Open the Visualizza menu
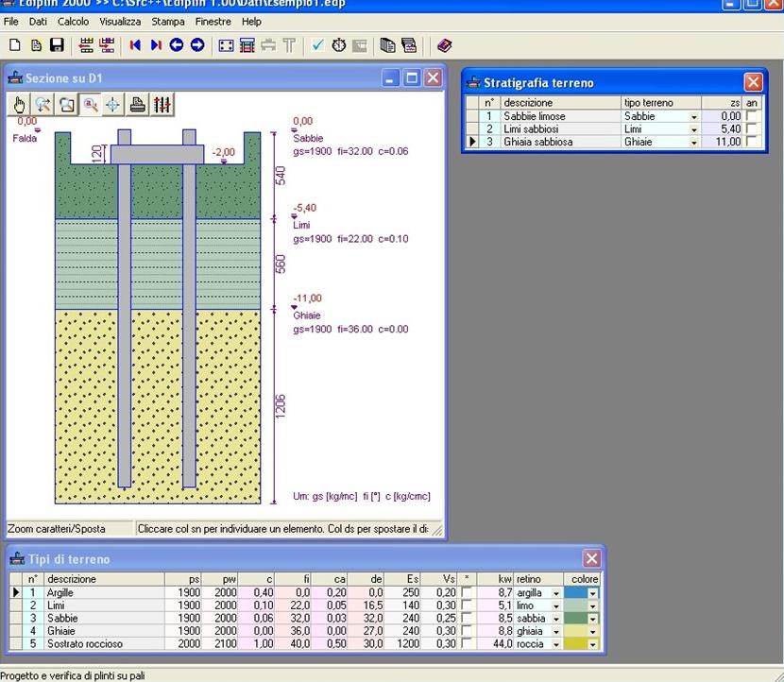The width and height of the screenshot is (784, 682). (x=120, y=21)
